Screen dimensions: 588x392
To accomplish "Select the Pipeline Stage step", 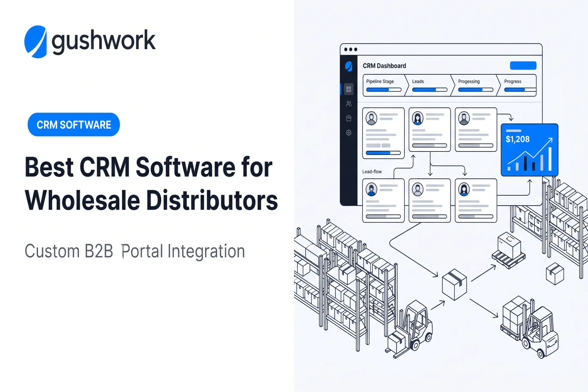I will point(384,85).
